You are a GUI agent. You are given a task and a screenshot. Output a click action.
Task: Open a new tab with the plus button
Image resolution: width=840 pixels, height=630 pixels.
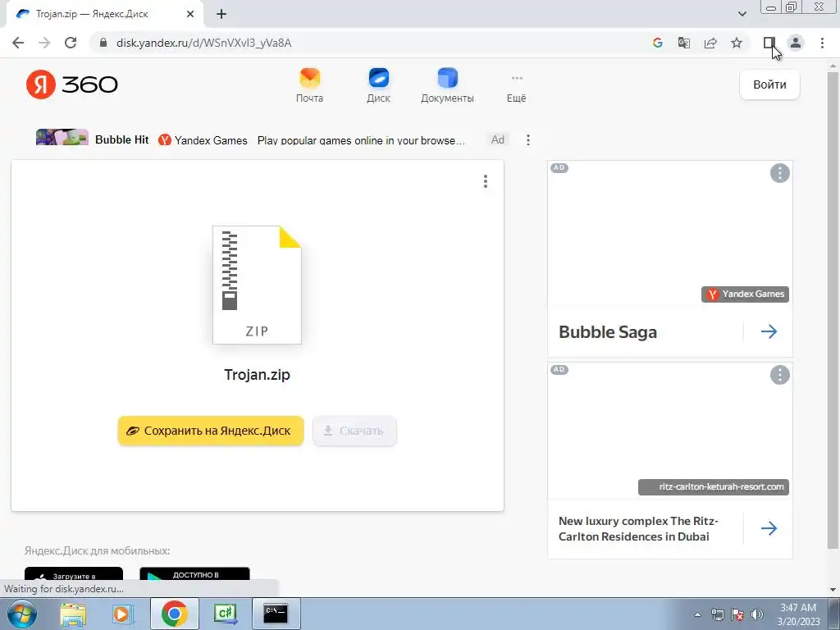[221, 14]
